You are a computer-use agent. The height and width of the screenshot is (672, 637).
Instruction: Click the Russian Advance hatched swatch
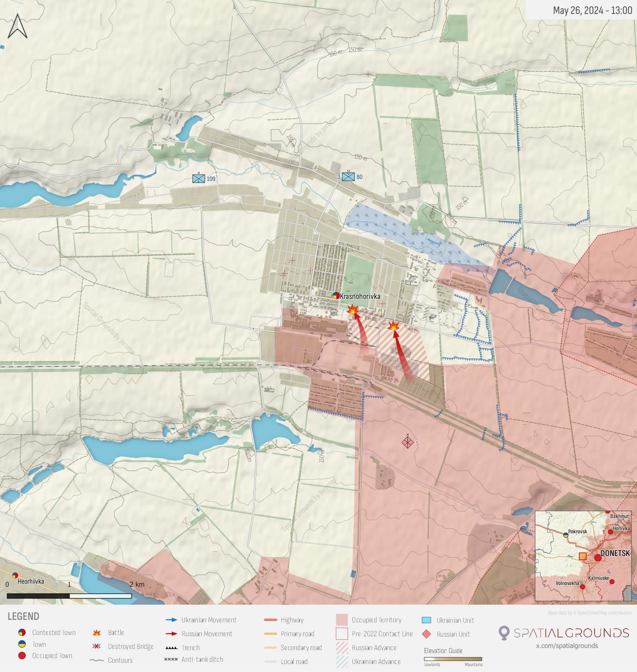tap(342, 648)
